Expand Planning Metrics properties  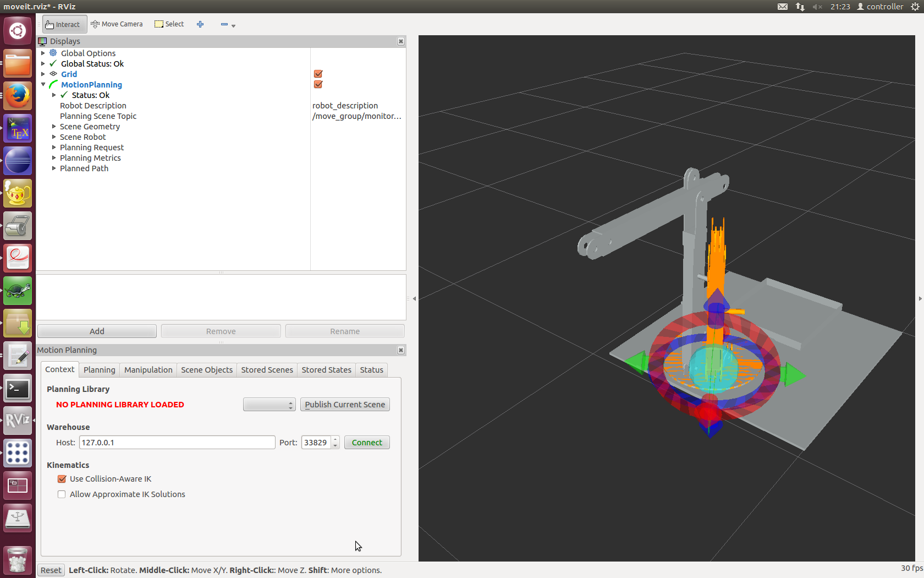(x=54, y=158)
